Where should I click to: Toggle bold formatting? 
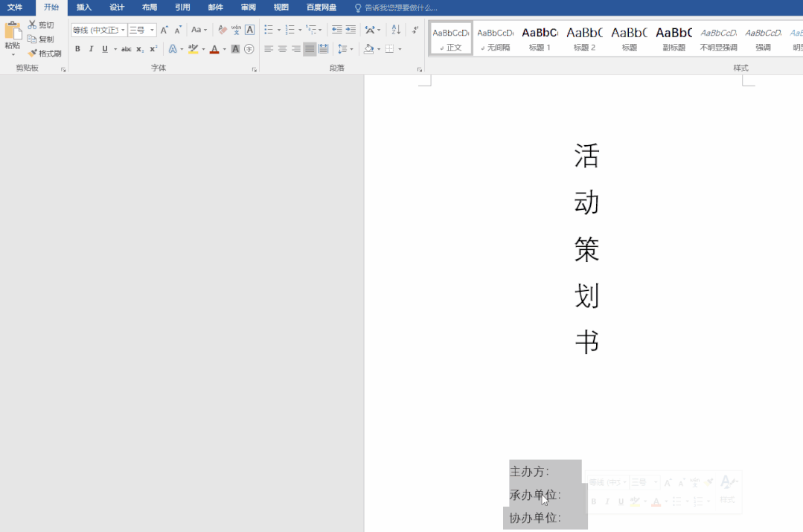pyautogui.click(x=77, y=49)
